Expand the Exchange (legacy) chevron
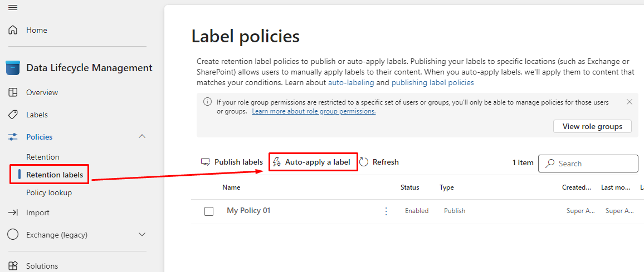This screenshot has width=644, height=272. [142, 235]
